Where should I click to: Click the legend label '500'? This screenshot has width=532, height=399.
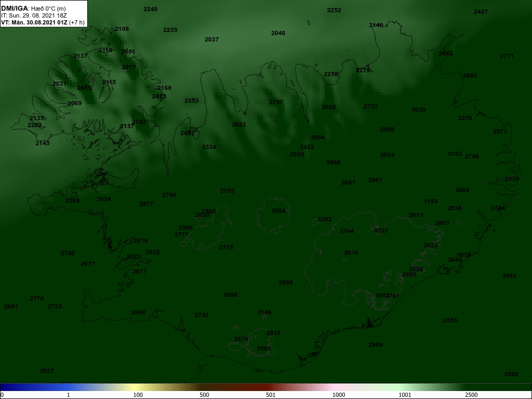pos(204,395)
